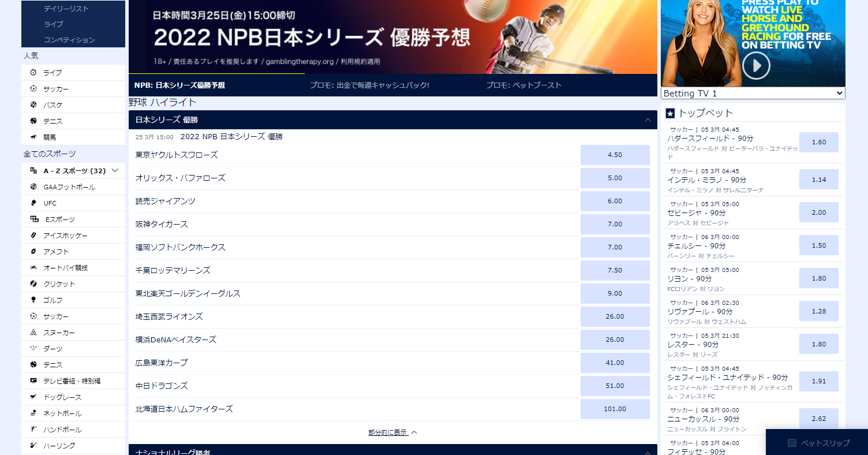The width and height of the screenshot is (868, 455).
Task: Select チェルシー - 90分 odds 1.50
Action: [x=819, y=245]
